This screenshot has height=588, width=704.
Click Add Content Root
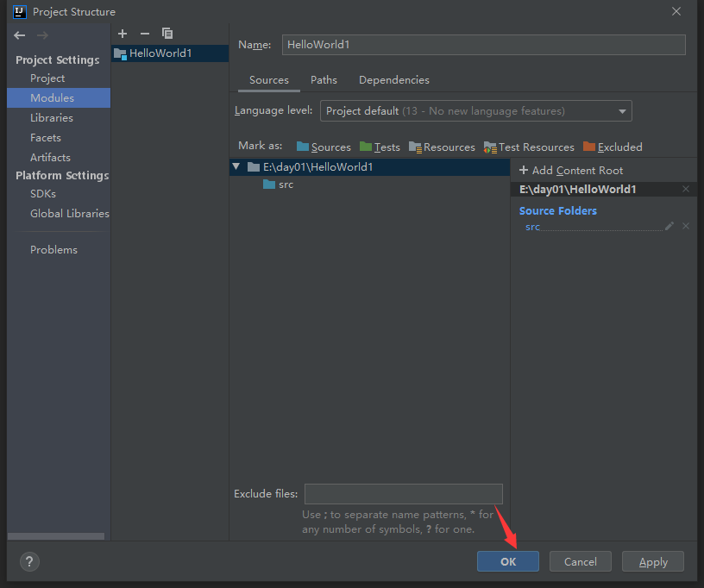click(x=571, y=171)
